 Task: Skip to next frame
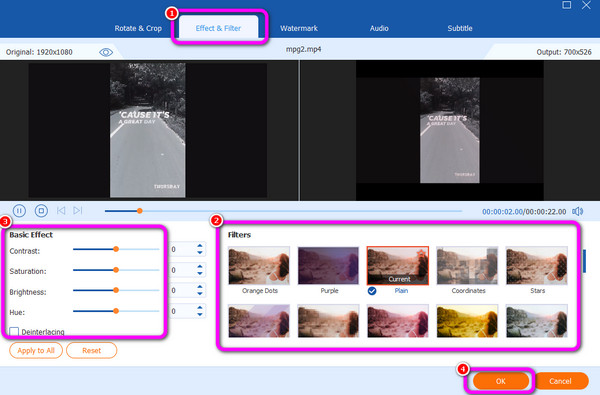point(78,211)
